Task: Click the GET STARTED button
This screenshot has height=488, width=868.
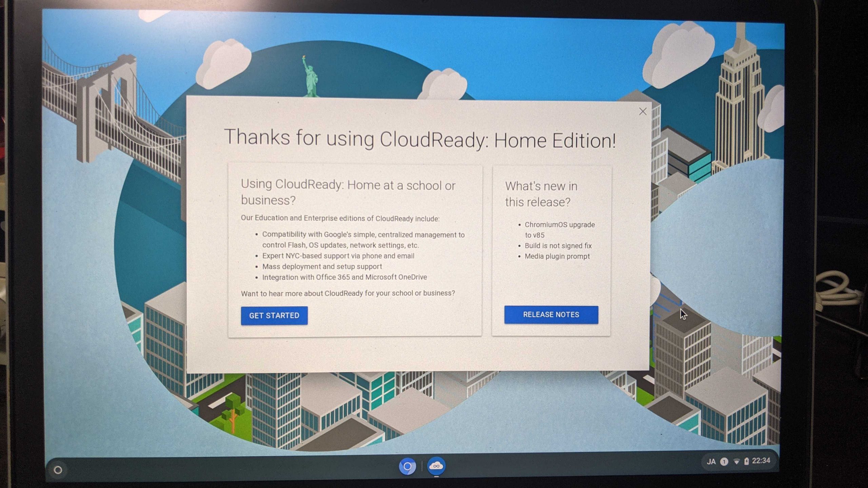Action: pyautogui.click(x=274, y=316)
